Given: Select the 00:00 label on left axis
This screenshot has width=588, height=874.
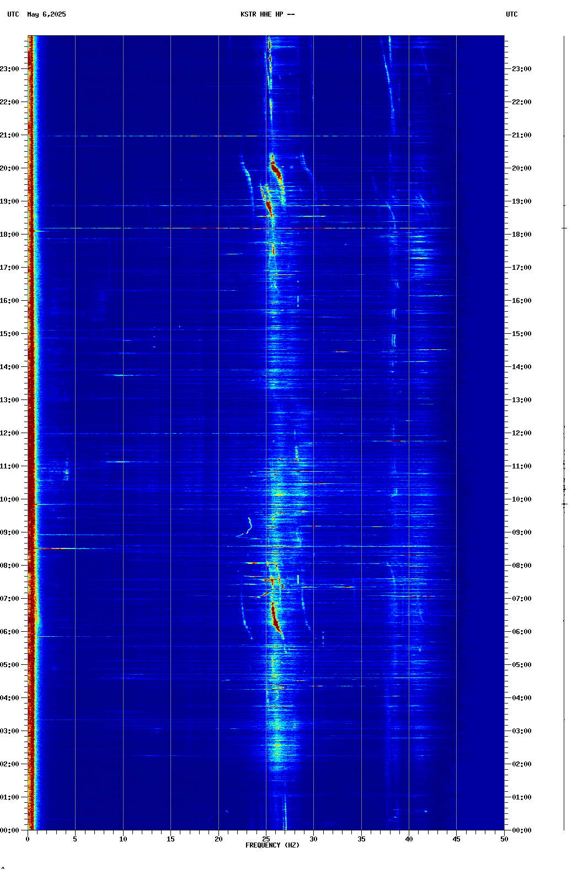Looking at the screenshot, I should click(x=9, y=830).
